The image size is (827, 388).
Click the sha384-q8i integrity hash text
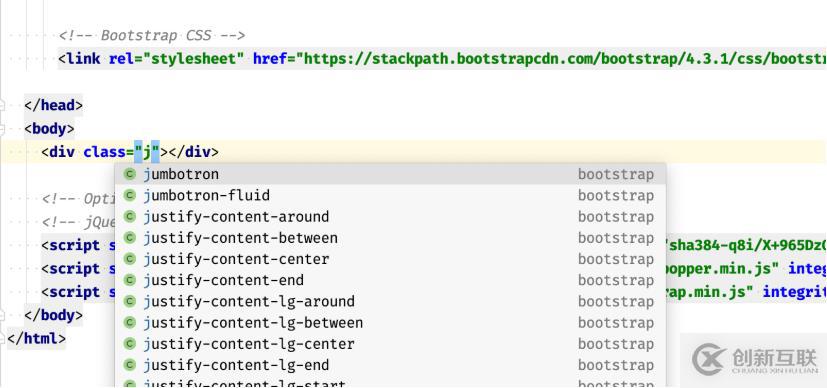coord(746,246)
